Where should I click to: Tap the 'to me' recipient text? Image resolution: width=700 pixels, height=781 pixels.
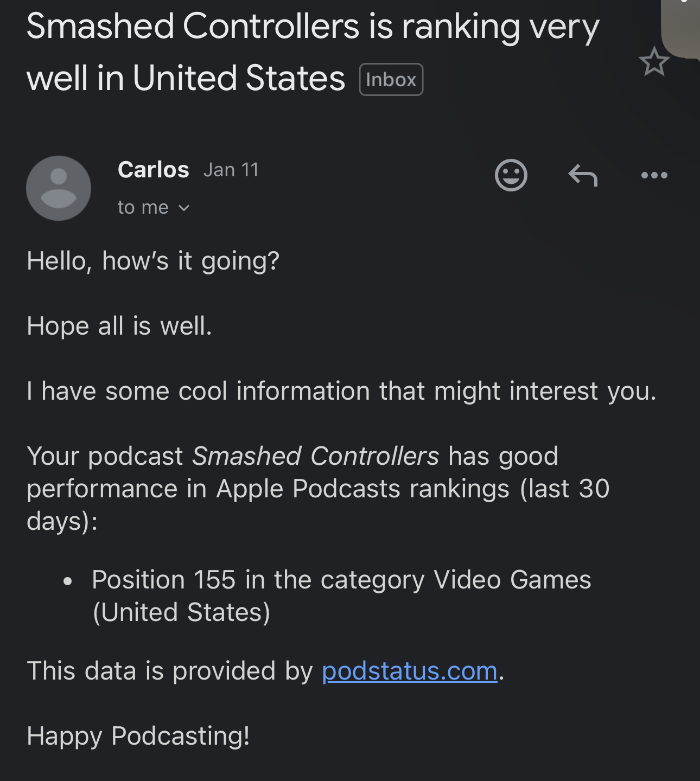point(143,208)
